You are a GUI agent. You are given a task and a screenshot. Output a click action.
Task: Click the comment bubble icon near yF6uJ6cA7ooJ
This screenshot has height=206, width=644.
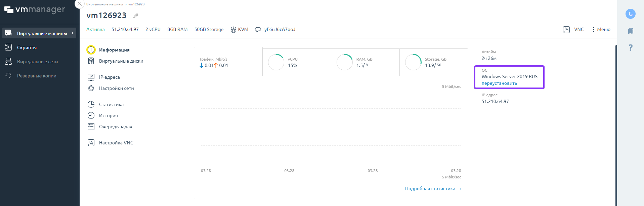click(258, 30)
